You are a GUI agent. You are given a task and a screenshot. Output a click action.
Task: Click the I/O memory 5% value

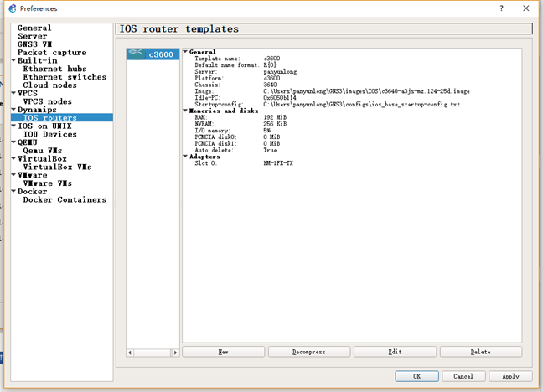[x=267, y=131]
